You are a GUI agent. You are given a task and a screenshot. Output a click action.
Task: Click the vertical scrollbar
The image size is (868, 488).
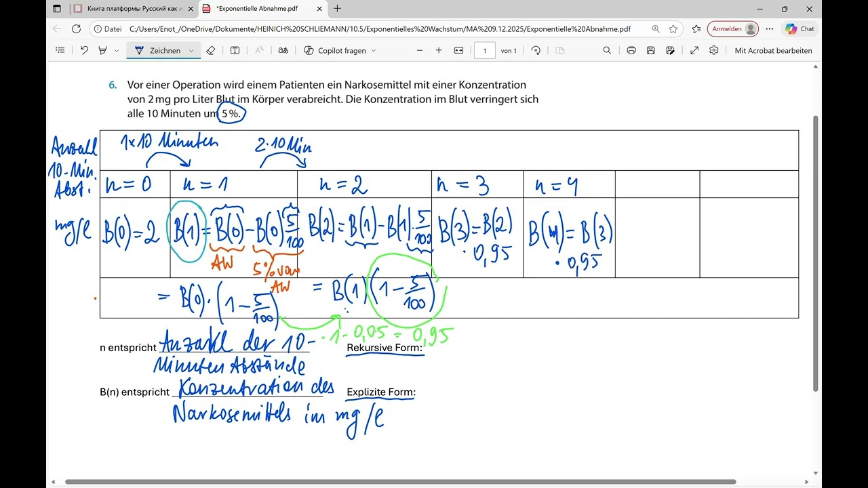pos(816,253)
